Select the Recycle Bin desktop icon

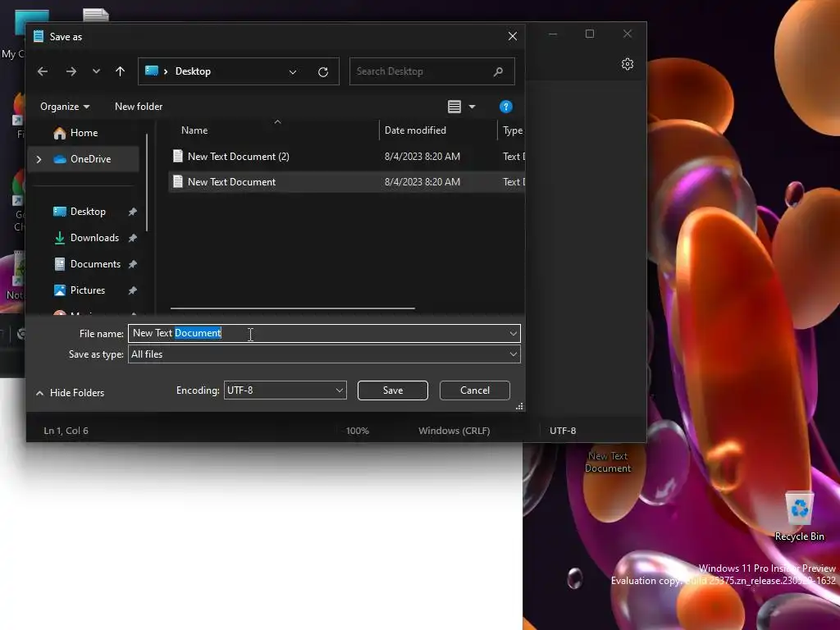click(x=799, y=517)
